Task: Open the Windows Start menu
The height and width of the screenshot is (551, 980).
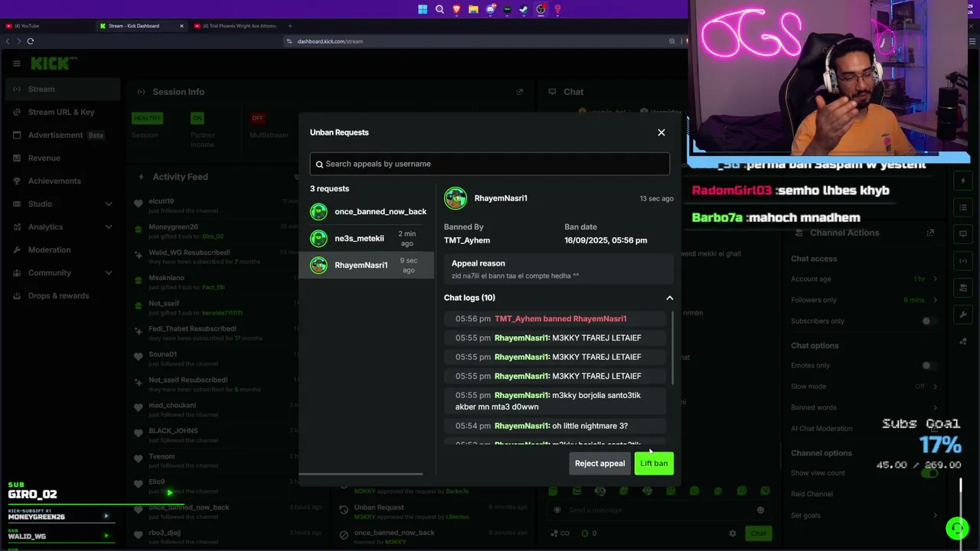Action: [423, 9]
